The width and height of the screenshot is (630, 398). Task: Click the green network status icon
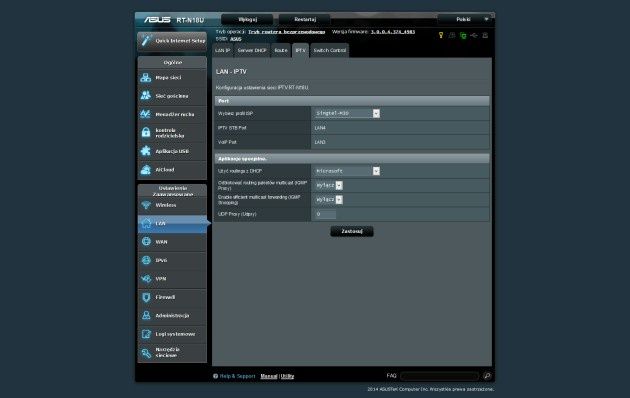pyautogui.click(x=463, y=35)
